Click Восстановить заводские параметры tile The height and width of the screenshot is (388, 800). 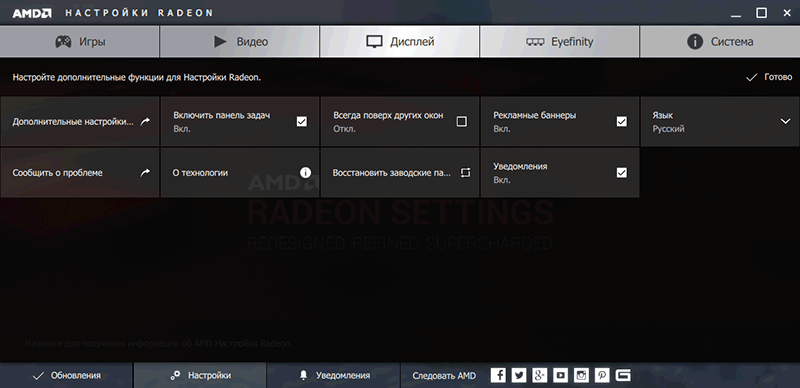coord(399,173)
